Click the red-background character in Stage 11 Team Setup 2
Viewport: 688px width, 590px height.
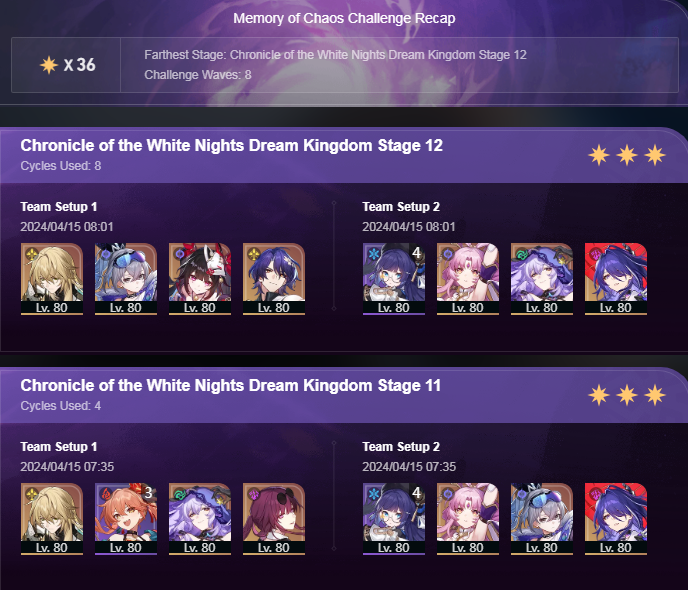click(x=616, y=518)
